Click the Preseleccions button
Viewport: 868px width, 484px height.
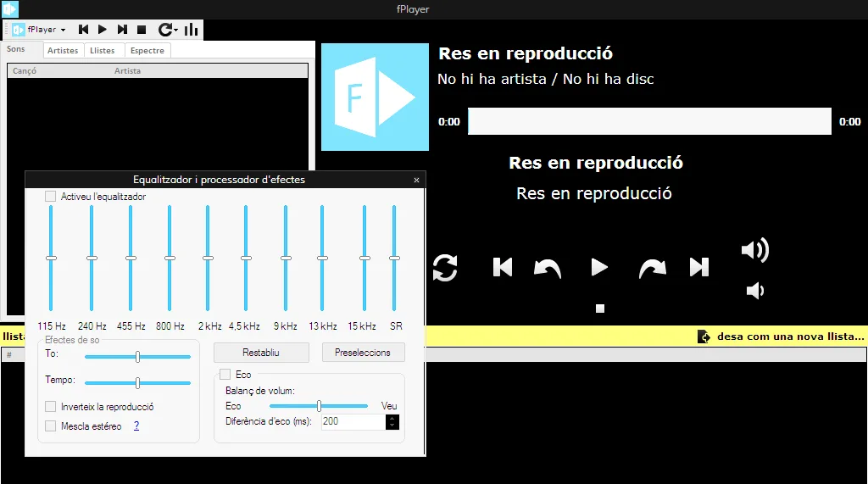(363, 353)
